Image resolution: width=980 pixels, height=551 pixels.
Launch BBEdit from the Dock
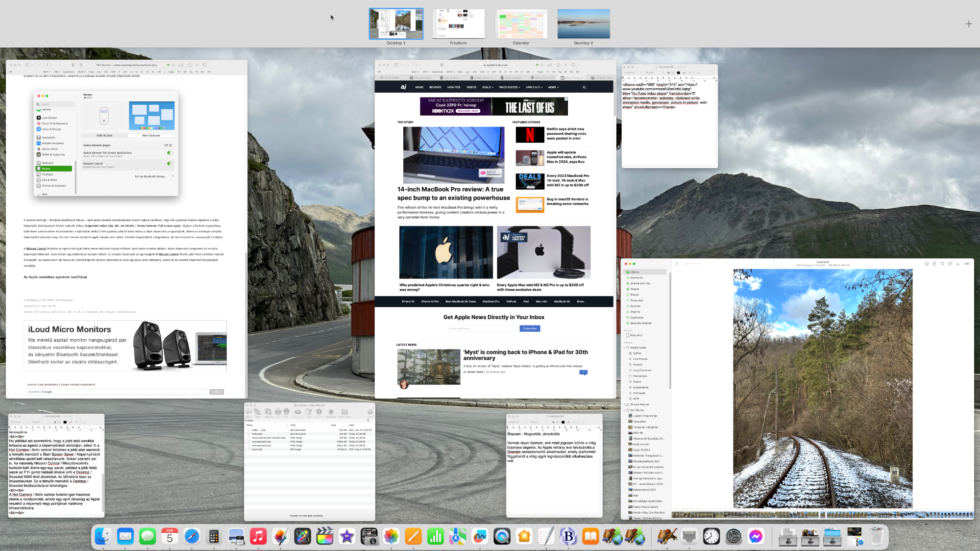(568, 536)
